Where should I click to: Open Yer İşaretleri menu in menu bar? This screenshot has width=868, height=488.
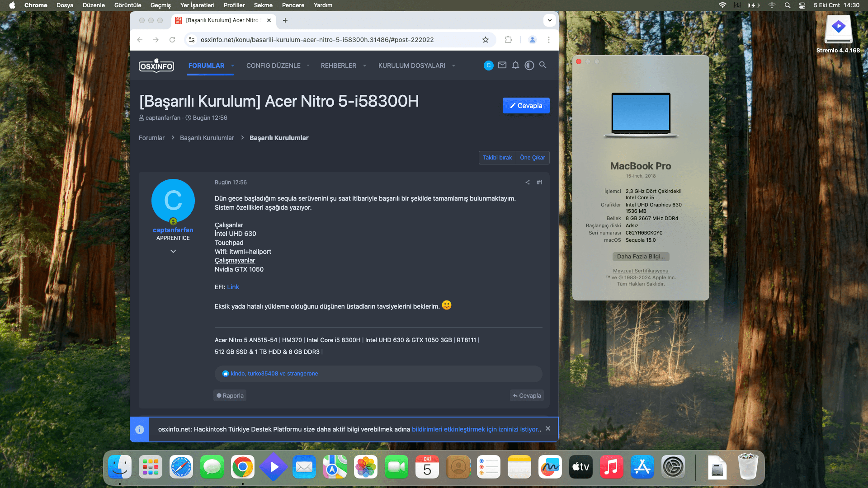coord(197,5)
